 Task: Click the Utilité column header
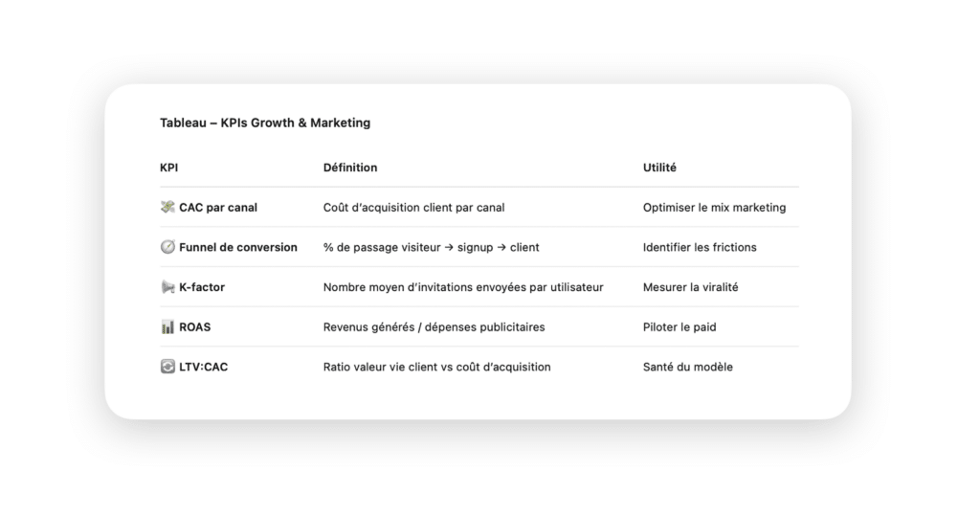coord(659,168)
